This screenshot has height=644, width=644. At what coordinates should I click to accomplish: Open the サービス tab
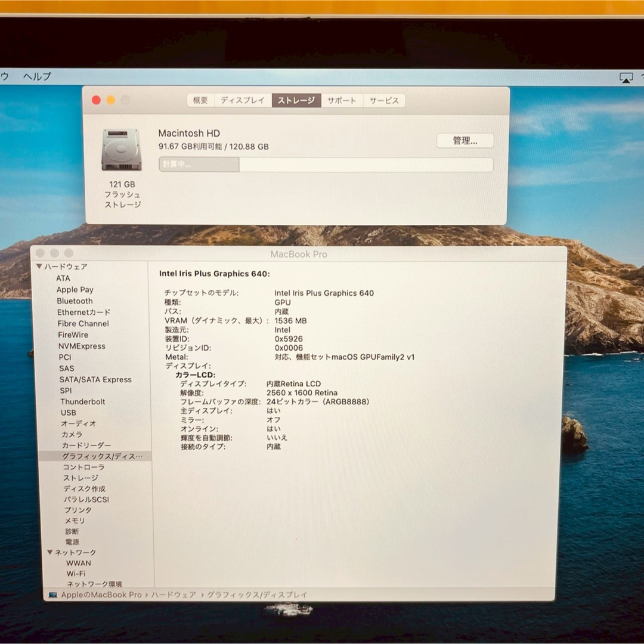click(384, 101)
